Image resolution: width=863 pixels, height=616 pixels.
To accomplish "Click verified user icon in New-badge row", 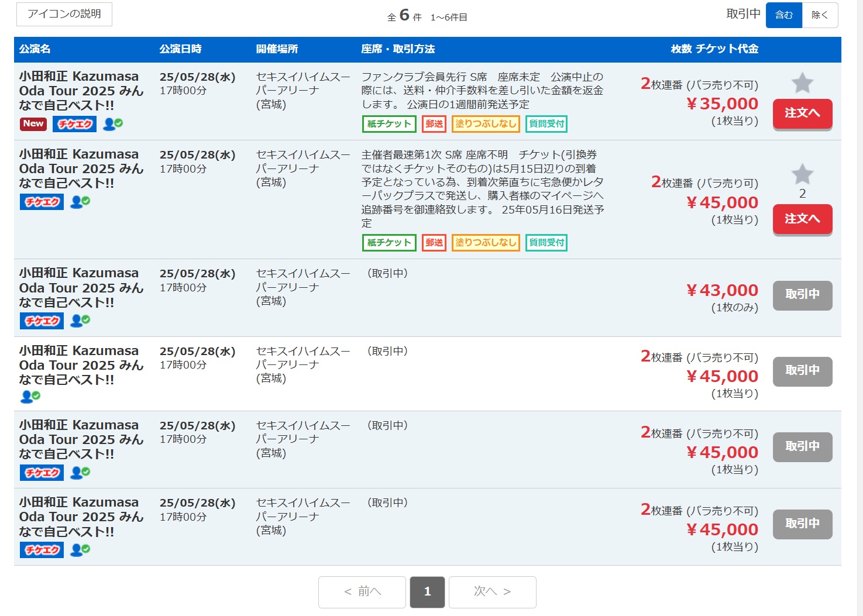I will click(x=113, y=123).
